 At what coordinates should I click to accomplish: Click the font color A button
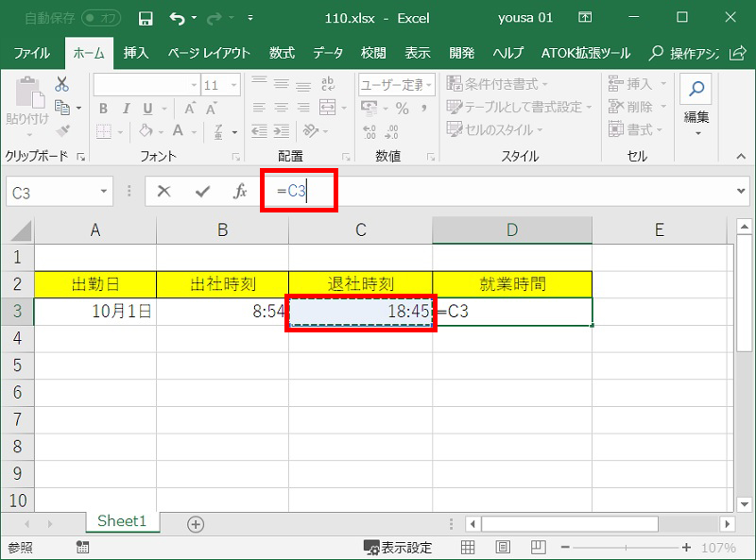(x=179, y=130)
